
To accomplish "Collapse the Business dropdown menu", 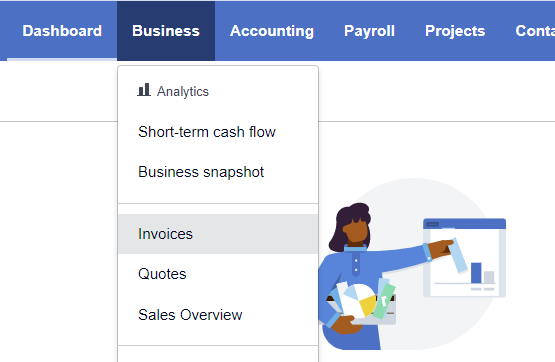I will pyautogui.click(x=166, y=31).
